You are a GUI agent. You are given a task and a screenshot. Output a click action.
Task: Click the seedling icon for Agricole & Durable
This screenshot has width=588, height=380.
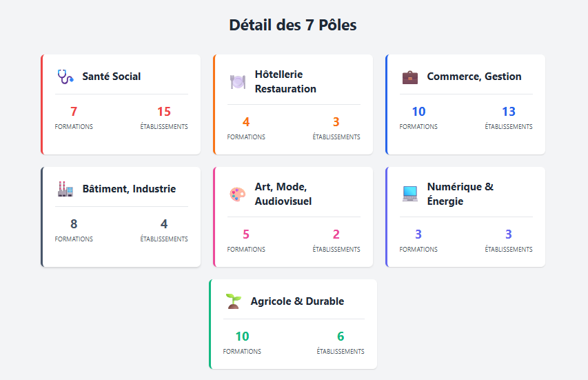point(233,301)
